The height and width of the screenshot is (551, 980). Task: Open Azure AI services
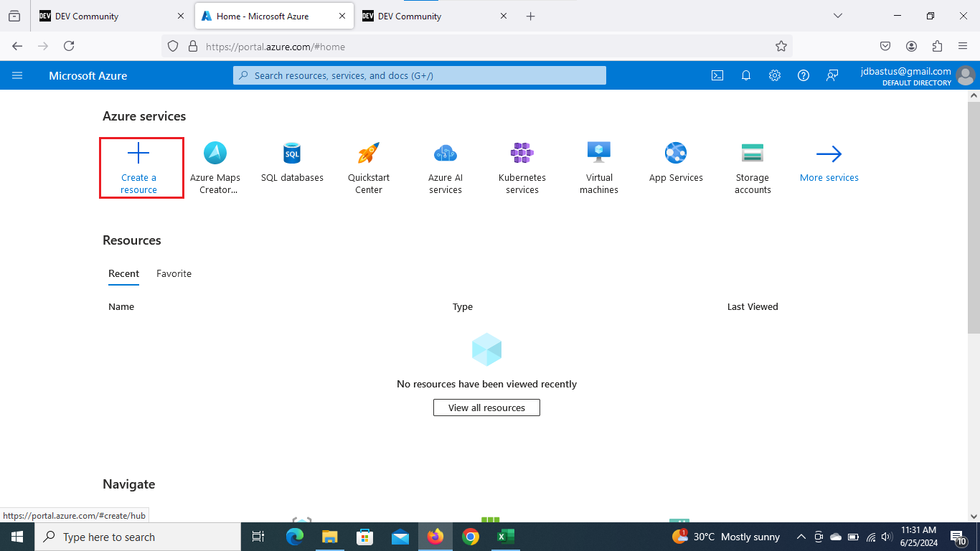446,169
